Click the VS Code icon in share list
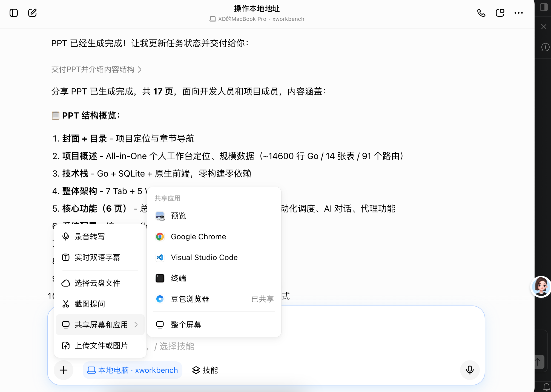Image resolution: width=551 pixels, height=392 pixels. (x=160, y=257)
